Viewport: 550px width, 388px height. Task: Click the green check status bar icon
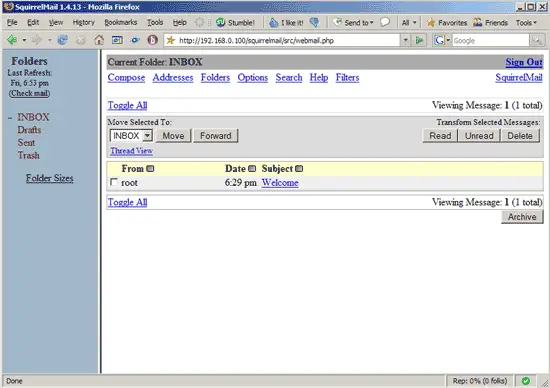pos(525,381)
